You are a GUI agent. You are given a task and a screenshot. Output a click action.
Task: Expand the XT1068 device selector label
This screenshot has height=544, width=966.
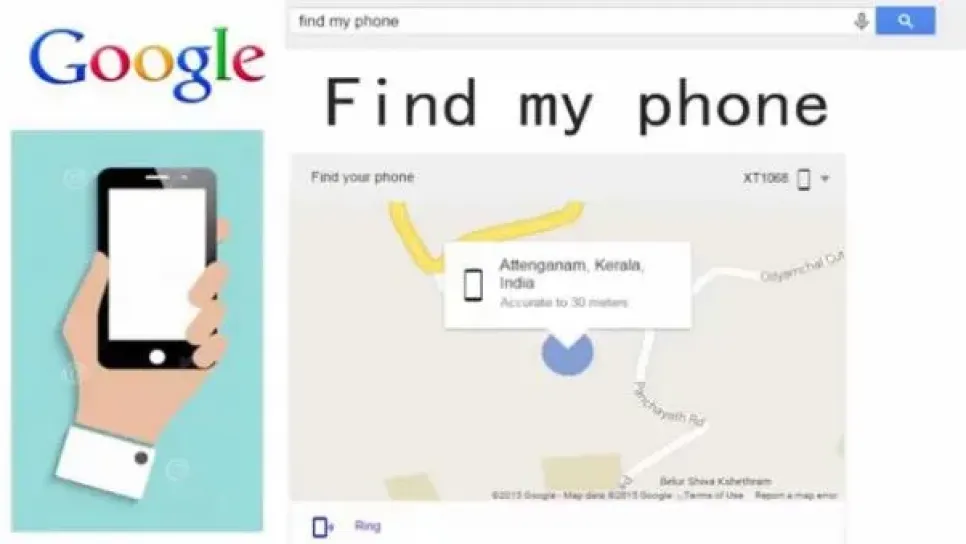(765, 178)
